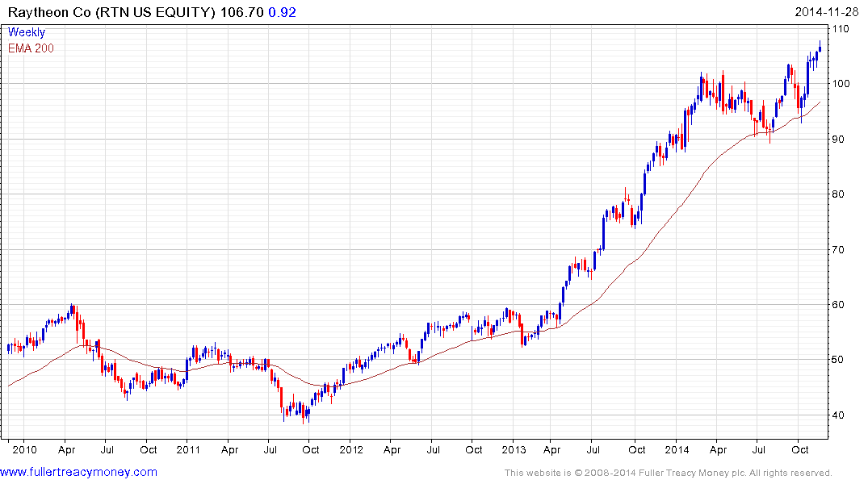Viewport: 868px width, 484px height.
Task: Click the 2012 year axis label
Action: tap(351, 449)
